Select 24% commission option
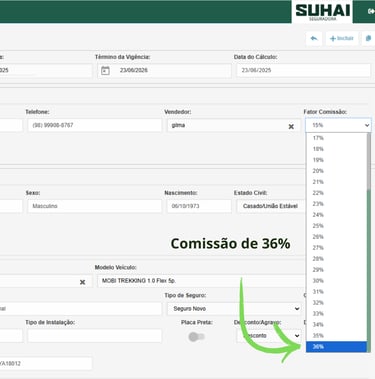Screen dimensions: 375x379 point(336,215)
